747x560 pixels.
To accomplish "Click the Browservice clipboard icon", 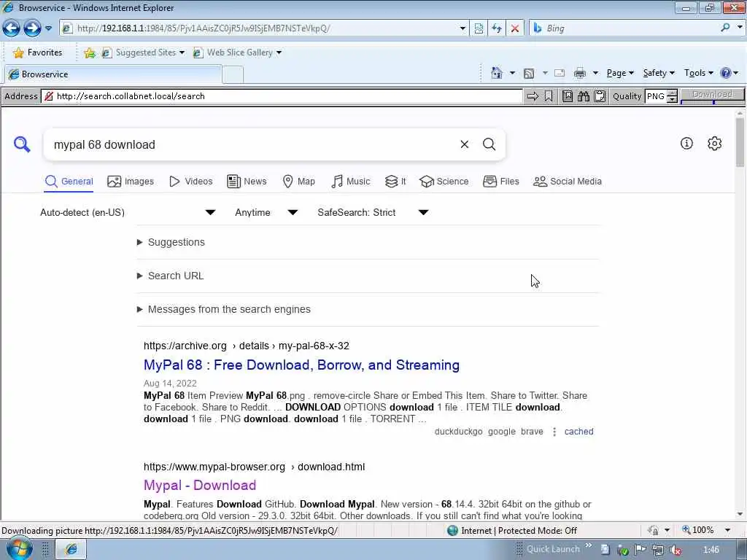I will point(600,96).
